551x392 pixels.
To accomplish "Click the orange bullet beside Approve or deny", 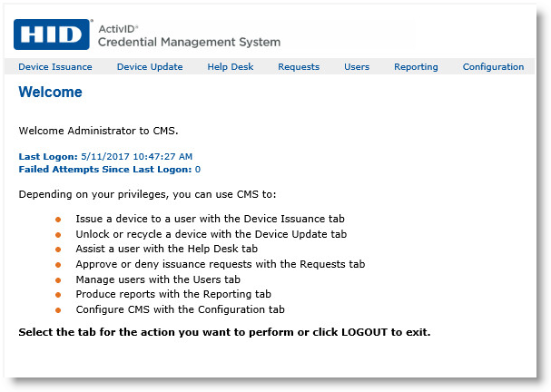I will 58,265.
